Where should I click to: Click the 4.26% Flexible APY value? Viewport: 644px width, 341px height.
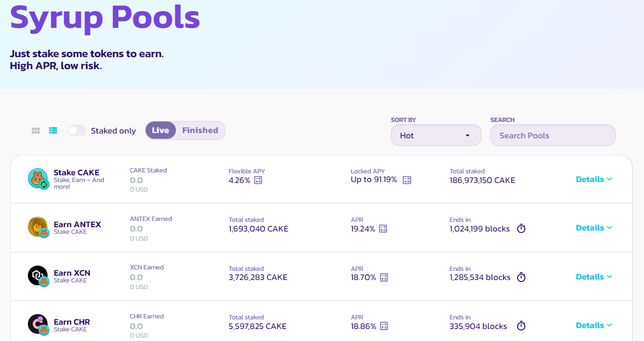[239, 180]
